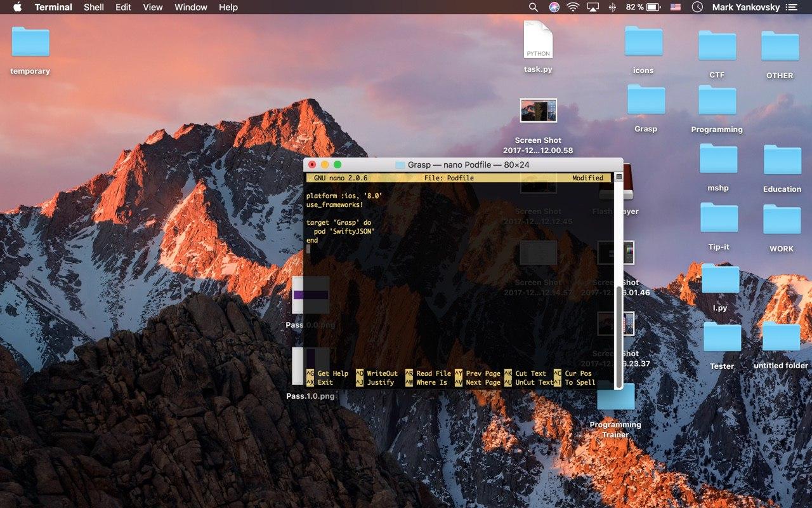The image size is (812, 508).
Task: Open the Wi-Fi status menu
Action: (573, 7)
